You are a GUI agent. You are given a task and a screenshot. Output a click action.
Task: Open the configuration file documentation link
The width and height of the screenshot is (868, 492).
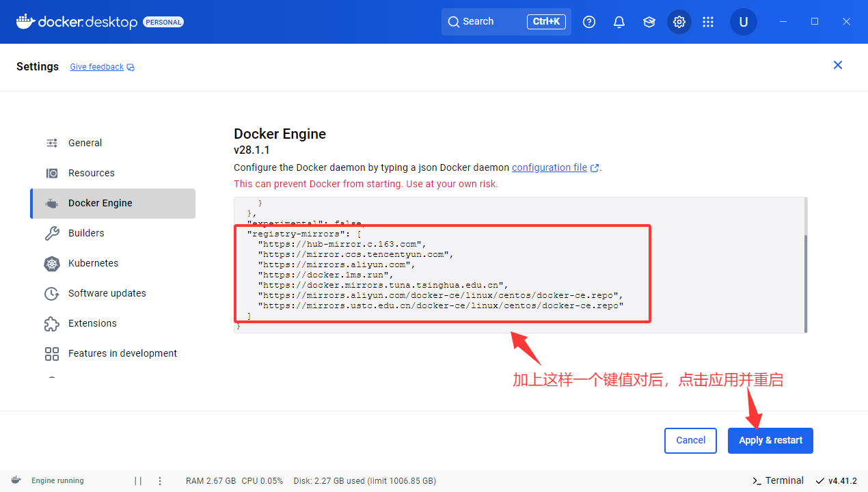[550, 167]
